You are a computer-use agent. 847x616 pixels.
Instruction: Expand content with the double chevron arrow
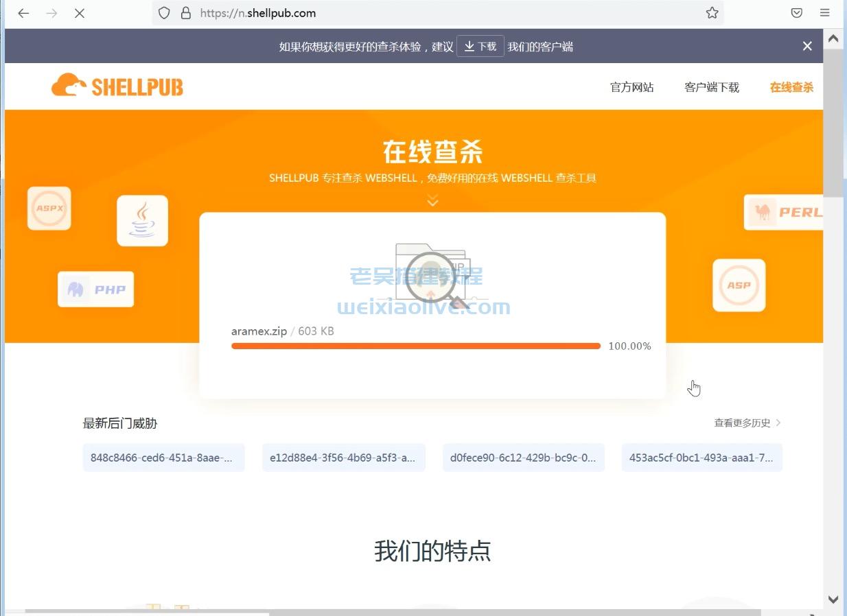pyautogui.click(x=432, y=200)
